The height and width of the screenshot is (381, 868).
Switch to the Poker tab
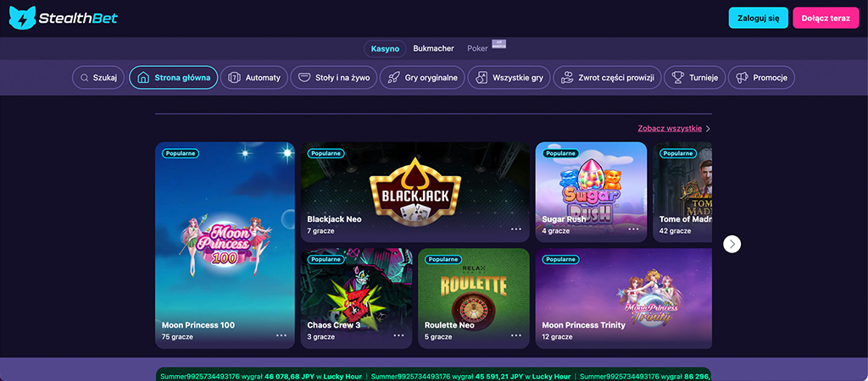coord(477,48)
